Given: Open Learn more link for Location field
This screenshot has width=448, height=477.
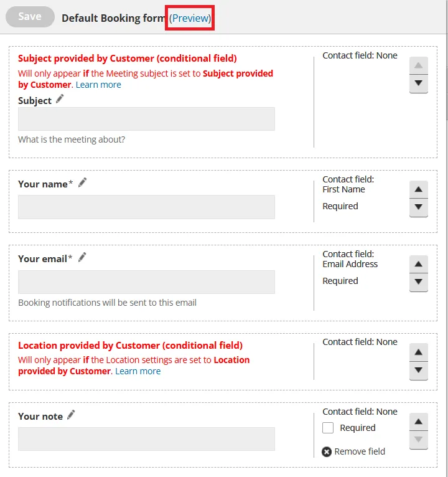Looking at the screenshot, I should [x=138, y=371].
